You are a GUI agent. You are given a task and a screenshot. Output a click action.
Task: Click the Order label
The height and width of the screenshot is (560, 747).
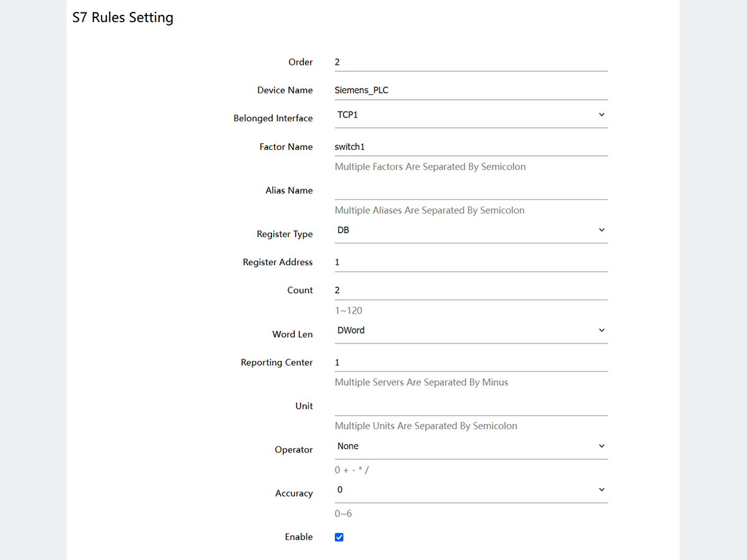[x=301, y=62]
